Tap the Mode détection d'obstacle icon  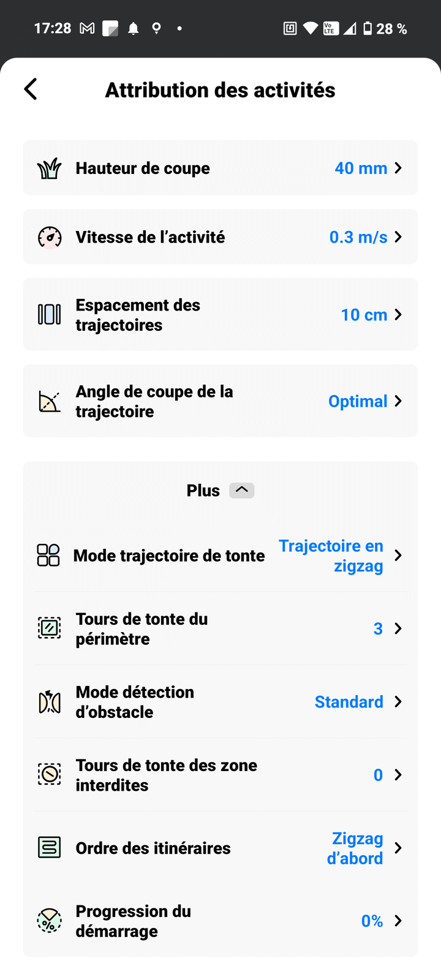pyautogui.click(x=50, y=702)
